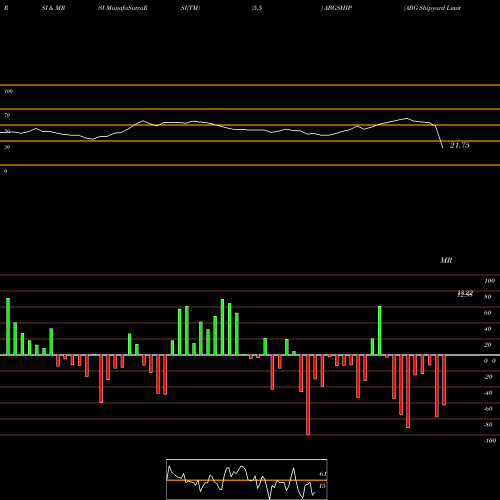This screenshot has width=500, height=500.
Task: Click the -40 label on the MR axis
Action: (x=488, y=393)
